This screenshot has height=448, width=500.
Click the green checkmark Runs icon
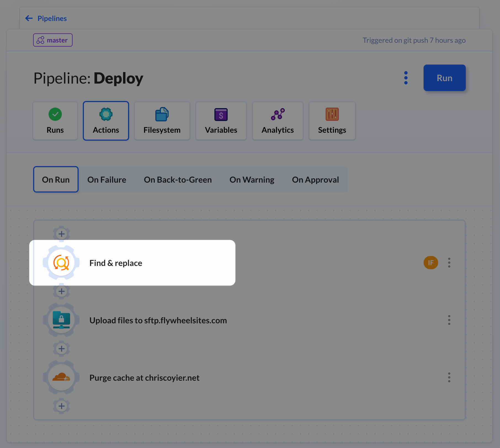[55, 114]
